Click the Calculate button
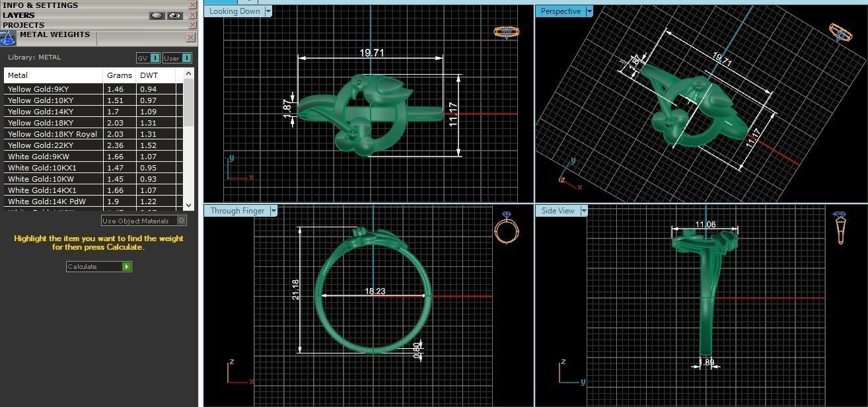The image size is (868, 407). coord(99,267)
